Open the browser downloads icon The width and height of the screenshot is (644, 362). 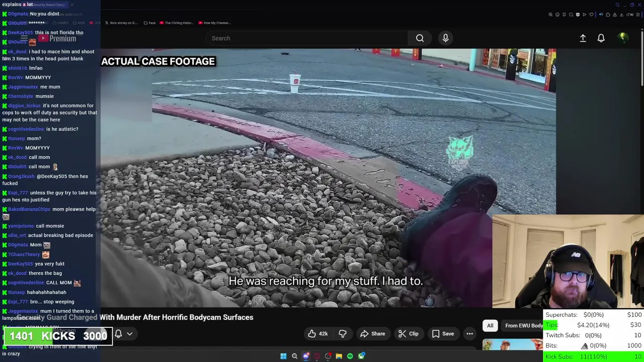point(622,15)
